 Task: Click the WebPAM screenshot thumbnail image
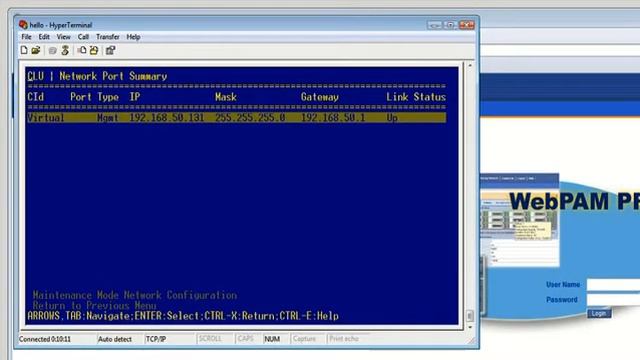click(519, 220)
